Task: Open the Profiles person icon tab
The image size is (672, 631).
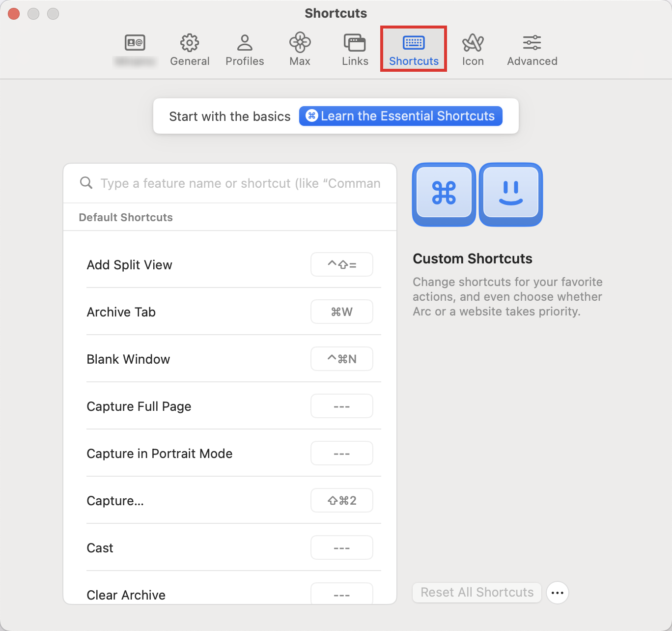Action: click(245, 43)
